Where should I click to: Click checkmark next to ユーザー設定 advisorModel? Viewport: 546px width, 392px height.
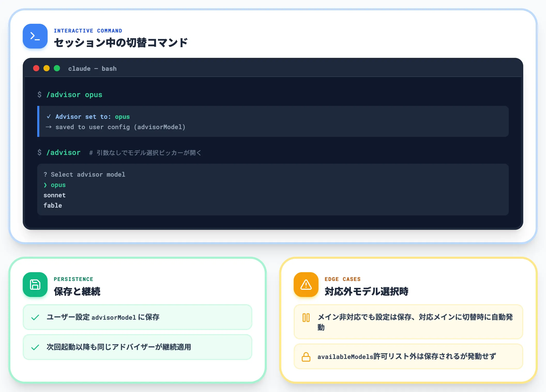pyautogui.click(x=35, y=317)
